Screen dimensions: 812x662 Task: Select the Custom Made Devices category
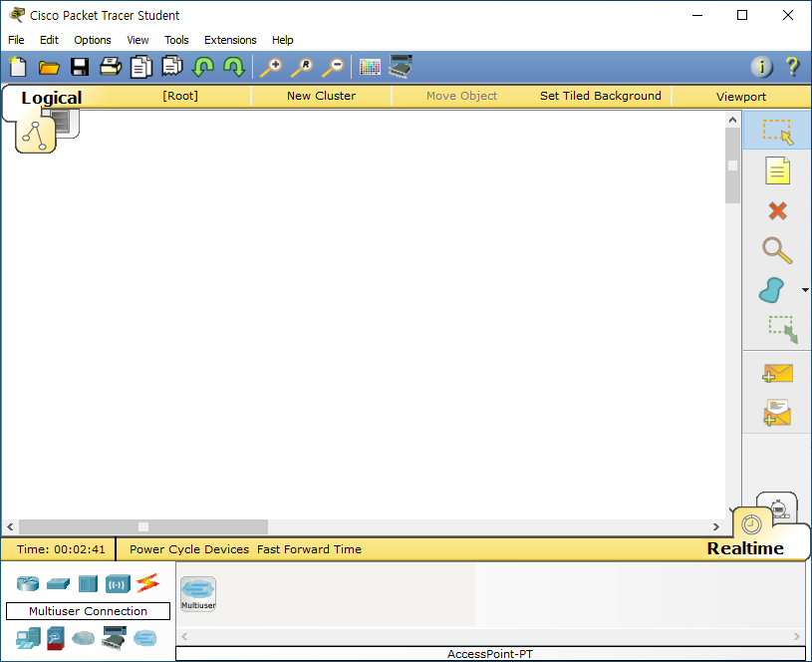(x=114, y=638)
